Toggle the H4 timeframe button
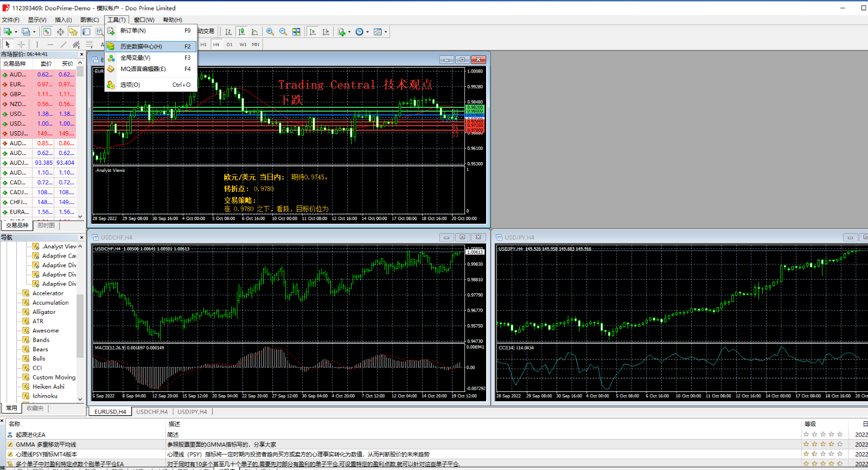 click(216, 44)
